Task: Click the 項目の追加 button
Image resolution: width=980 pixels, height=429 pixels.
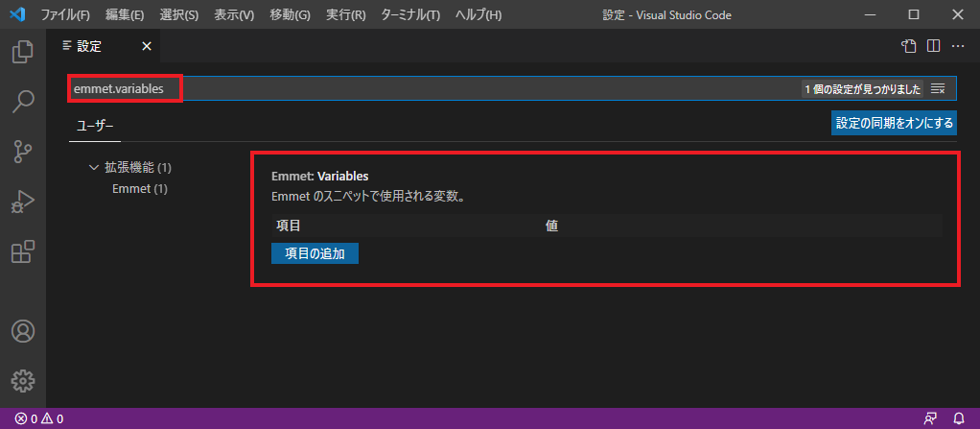Action: point(315,253)
